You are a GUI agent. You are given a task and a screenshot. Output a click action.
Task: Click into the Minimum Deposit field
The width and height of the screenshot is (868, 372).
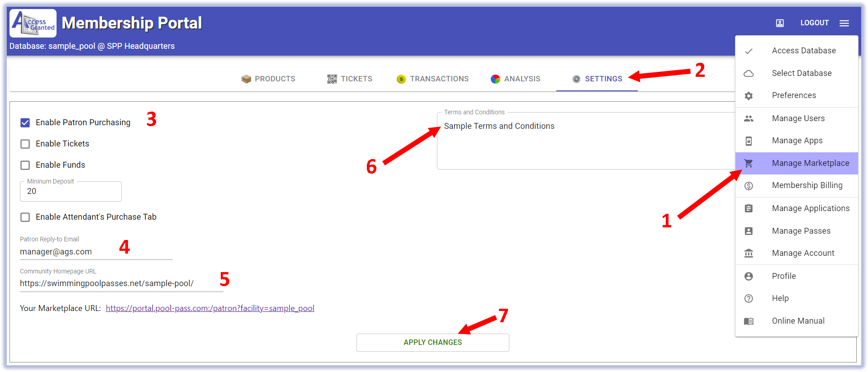(x=71, y=191)
